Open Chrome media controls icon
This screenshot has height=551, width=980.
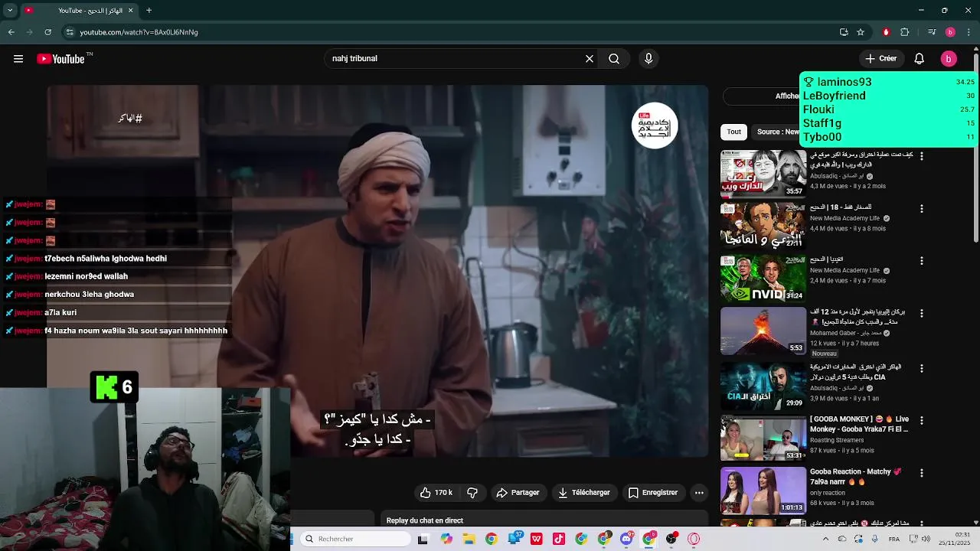[x=932, y=32]
